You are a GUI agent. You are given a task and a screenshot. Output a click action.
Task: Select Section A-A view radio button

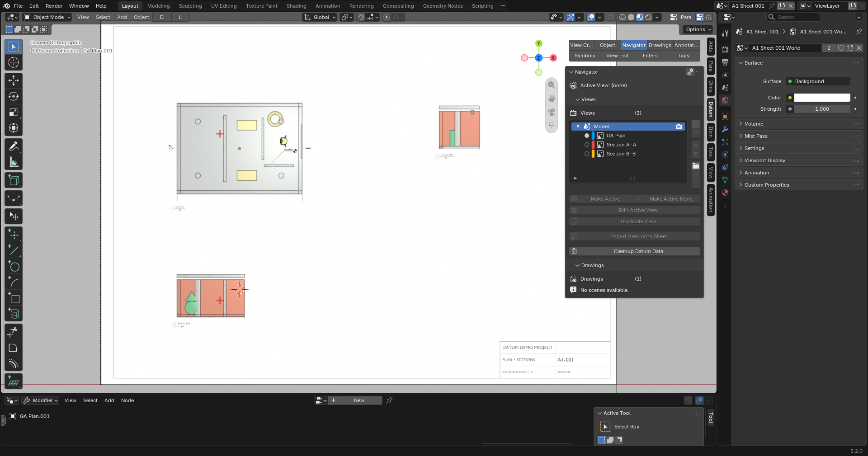click(587, 145)
